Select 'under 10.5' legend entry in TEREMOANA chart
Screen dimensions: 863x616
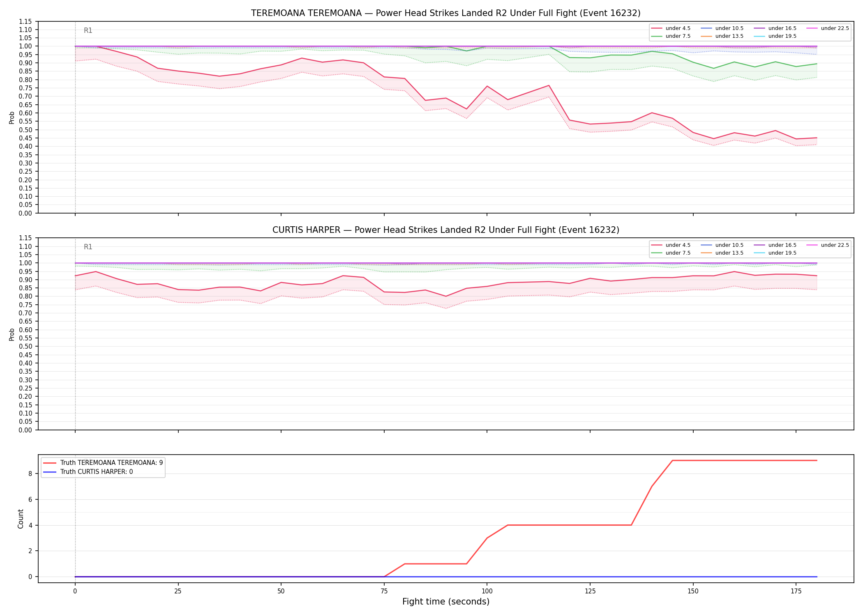pyautogui.click(x=722, y=28)
